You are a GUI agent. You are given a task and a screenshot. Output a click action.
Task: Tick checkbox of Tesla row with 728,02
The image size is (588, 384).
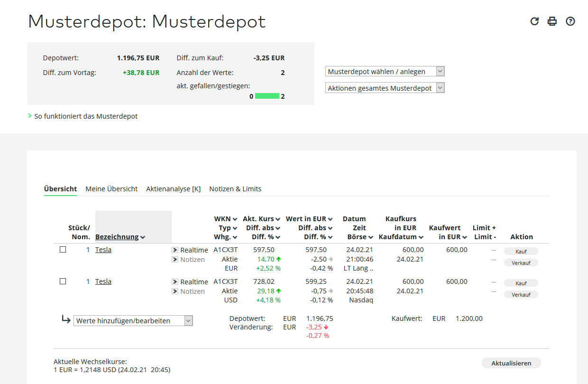tap(63, 281)
